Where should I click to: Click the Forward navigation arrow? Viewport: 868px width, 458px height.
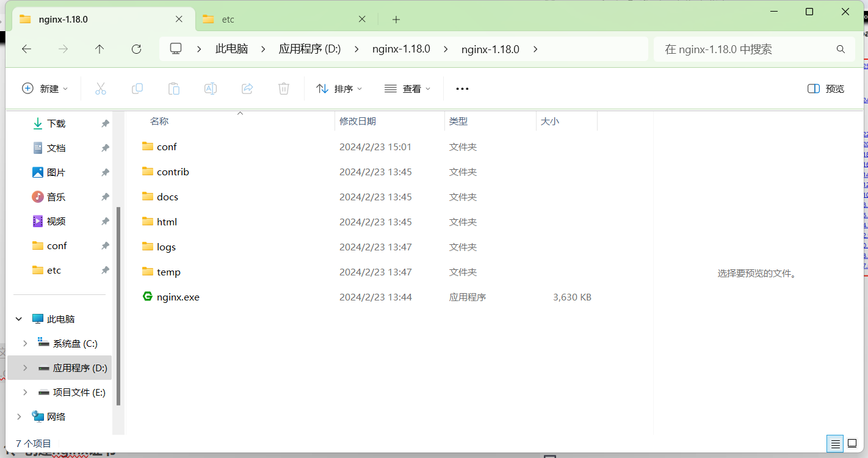pyautogui.click(x=63, y=49)
